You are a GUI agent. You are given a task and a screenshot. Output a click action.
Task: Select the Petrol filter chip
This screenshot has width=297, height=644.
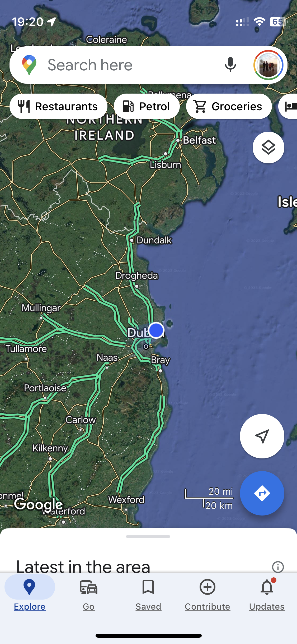coord(147,107)
